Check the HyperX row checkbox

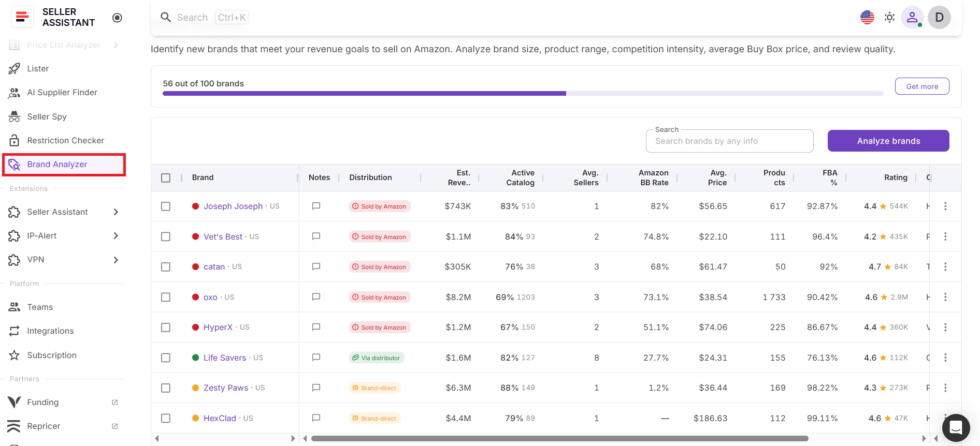(x=166, y=327)
